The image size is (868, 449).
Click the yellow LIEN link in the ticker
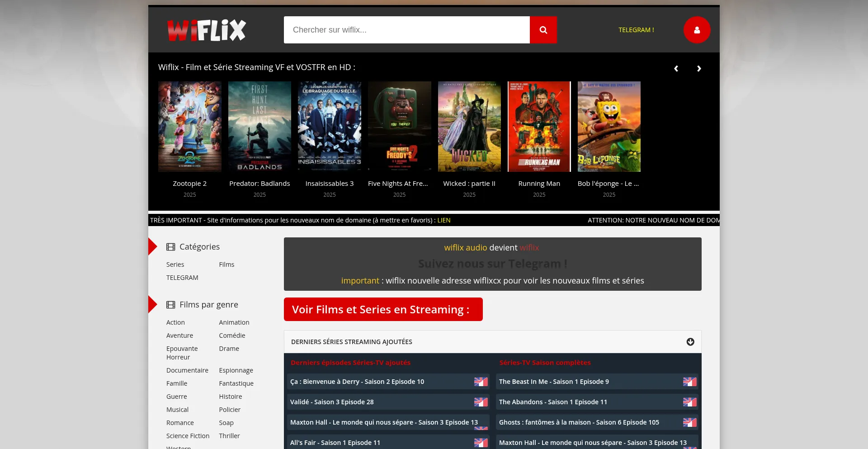click(x=444, y=220)
